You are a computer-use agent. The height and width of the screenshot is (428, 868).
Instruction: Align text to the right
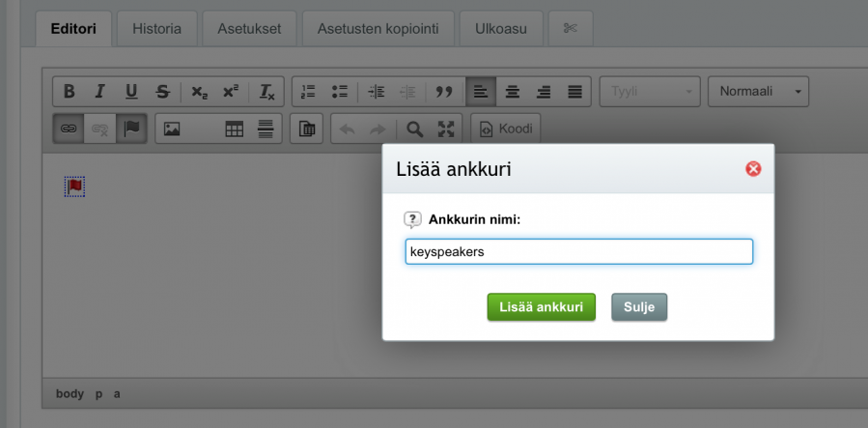(544, 92)
